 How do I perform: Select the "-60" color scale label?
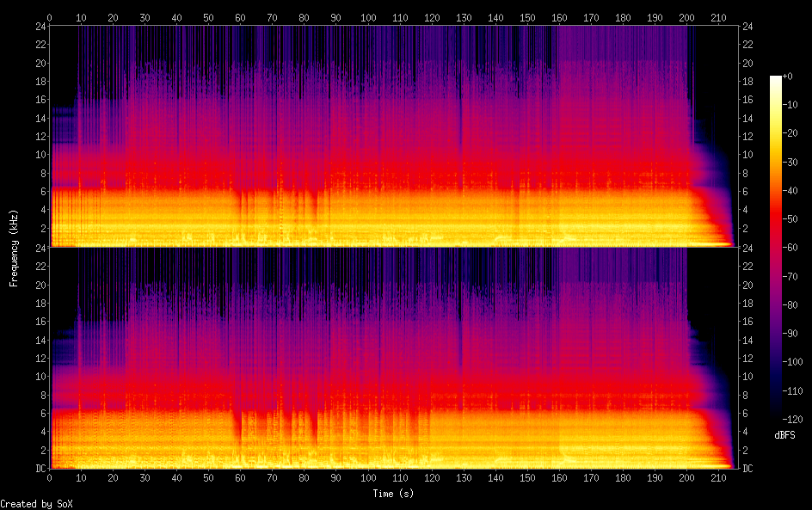[790, 248]
